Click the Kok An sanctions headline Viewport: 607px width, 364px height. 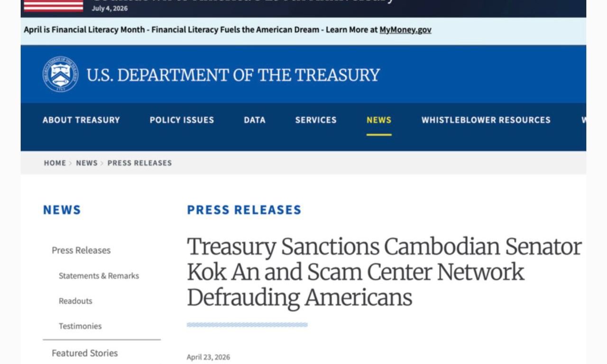click(x=384, y=272)
